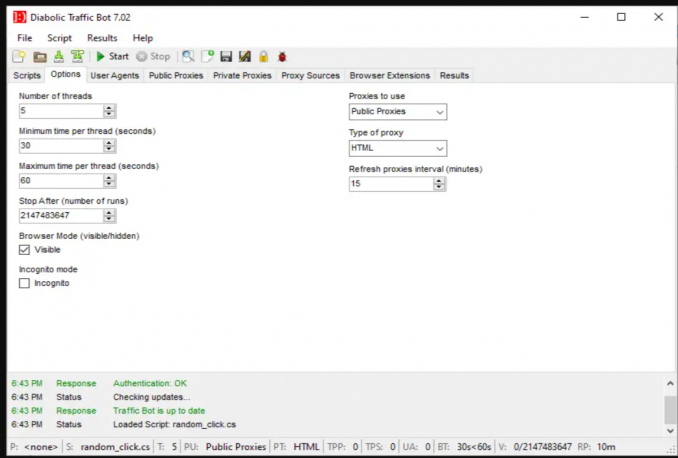Click the floppy disk save icon
The height and width of the screenshot is (458, 678).
(226, 57)
